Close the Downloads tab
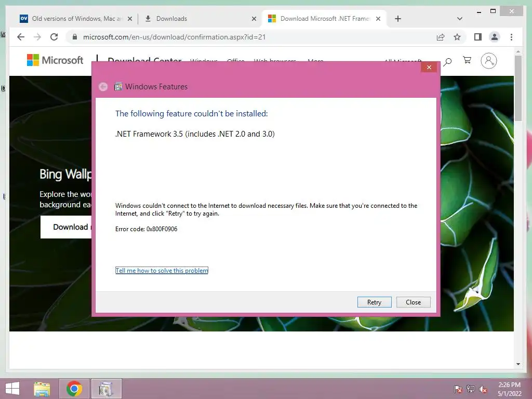Image resolution: width=532 pixels, height=399 pixels. [x=254, y=19]
